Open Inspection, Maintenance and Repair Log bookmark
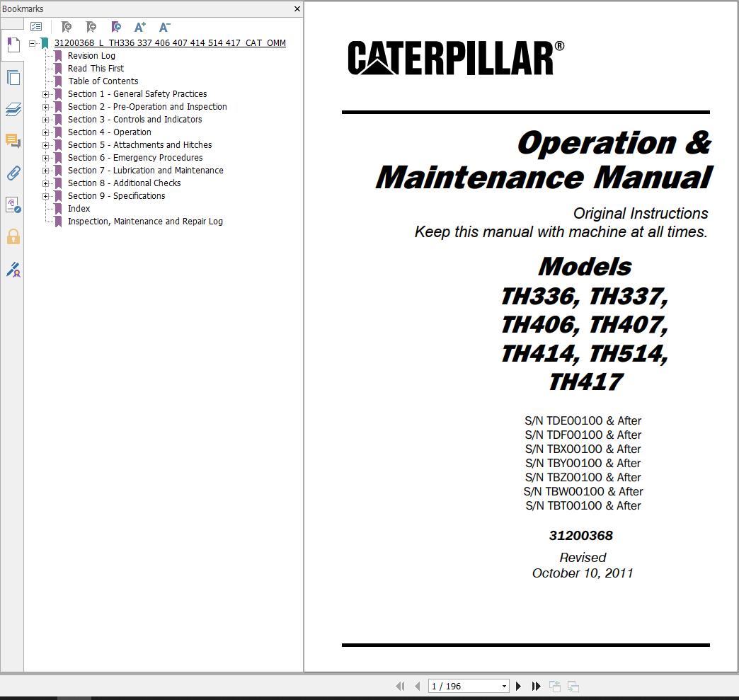739x700 pixels. [145, 221]
